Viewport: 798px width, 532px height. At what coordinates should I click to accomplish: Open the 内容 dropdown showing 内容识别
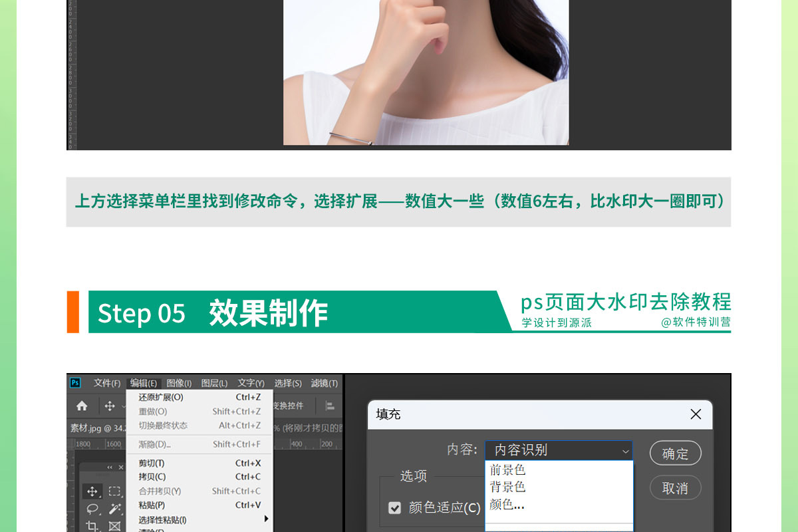click(559, 450)
